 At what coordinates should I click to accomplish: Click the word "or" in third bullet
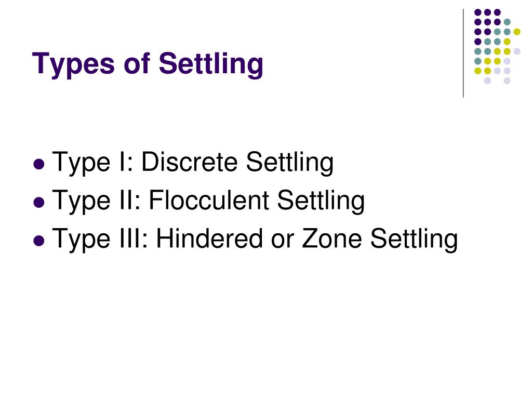point(282,242)
